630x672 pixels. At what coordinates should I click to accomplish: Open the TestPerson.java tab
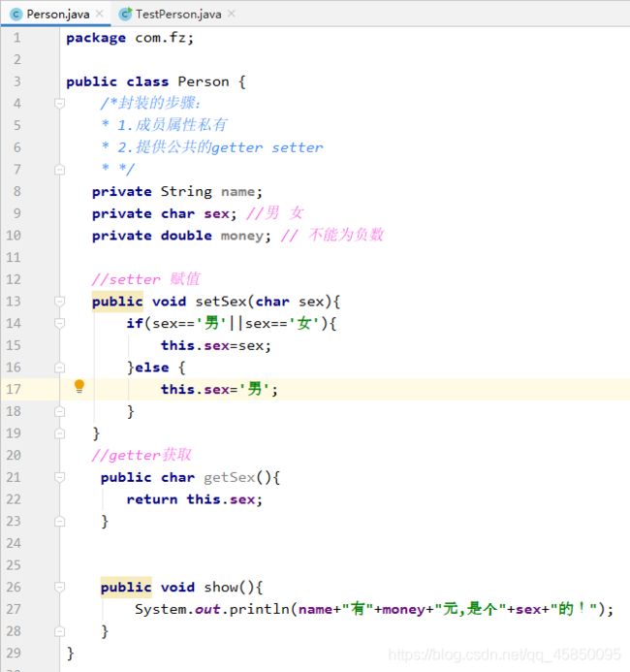[x=178, y=15]
